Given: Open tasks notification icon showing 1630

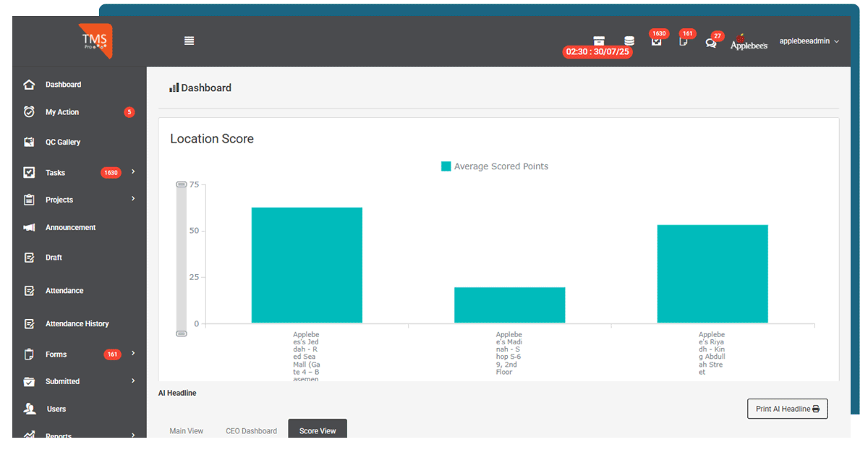Looking at the screenshot, I should [x=656, y=41].
